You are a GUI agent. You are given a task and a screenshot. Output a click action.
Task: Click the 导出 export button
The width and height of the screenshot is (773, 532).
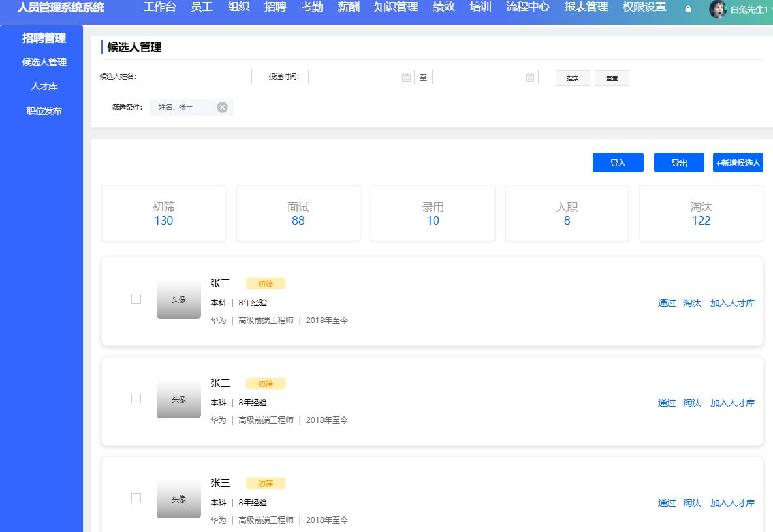tap(679, 163)
